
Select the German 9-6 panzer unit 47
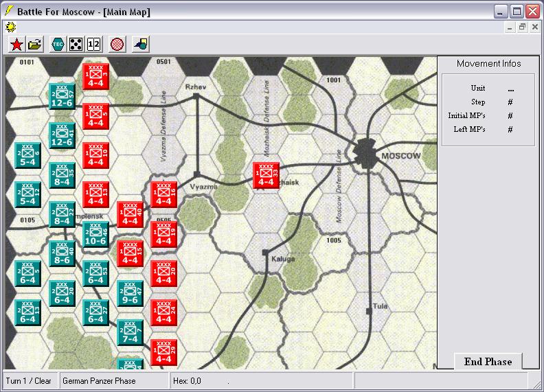[x=130, y=293]
